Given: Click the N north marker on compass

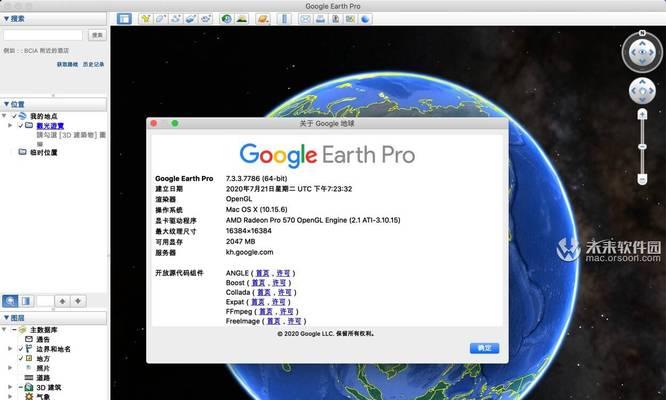Looking at the screenshot, I should point(642,33).
